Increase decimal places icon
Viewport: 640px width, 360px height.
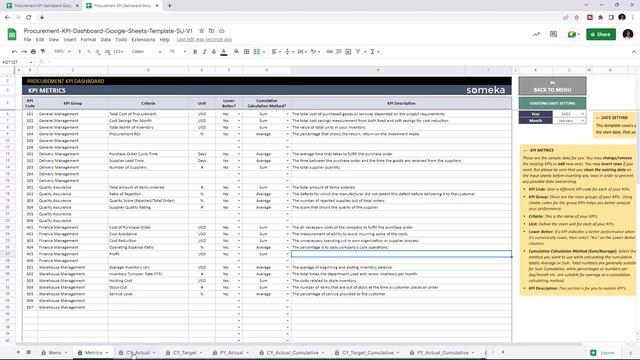coord(107,52)
